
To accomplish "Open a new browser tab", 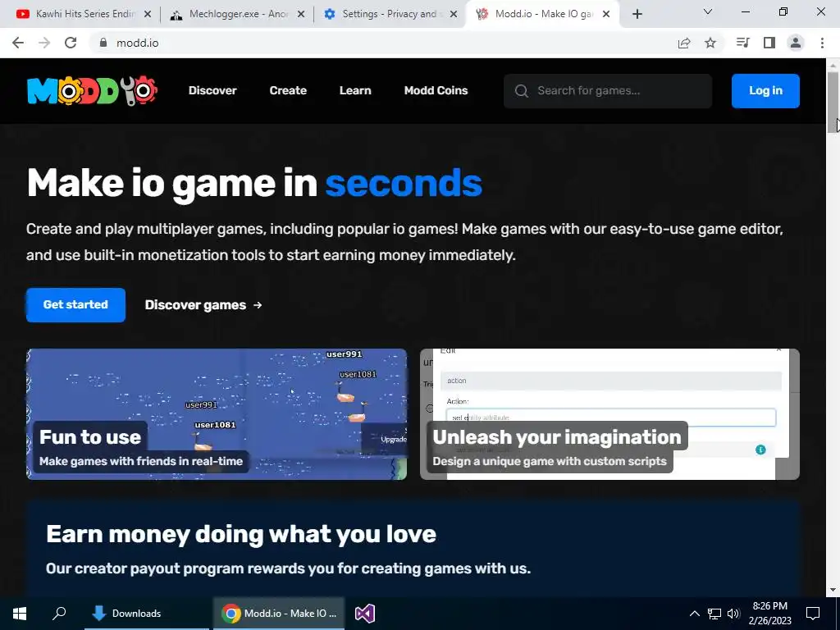I will 637,14.
